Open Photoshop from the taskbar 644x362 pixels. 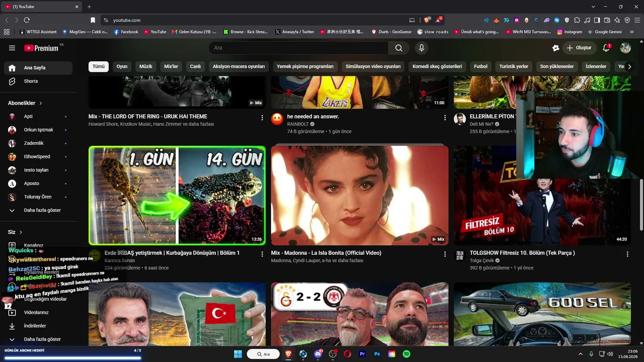(377, 354)
